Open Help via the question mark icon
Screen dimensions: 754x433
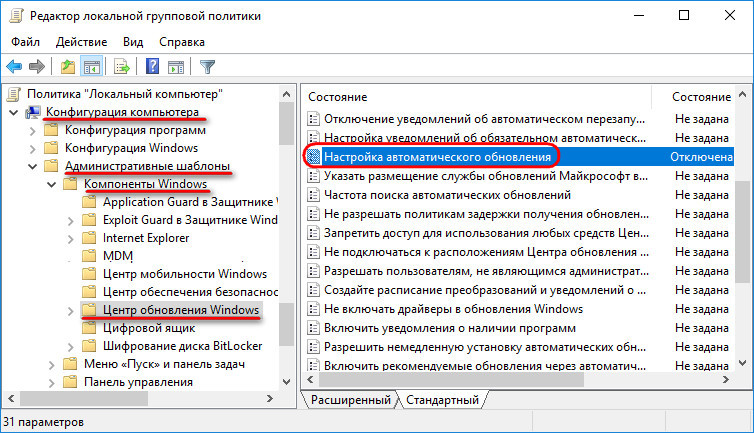pos(152,66)
